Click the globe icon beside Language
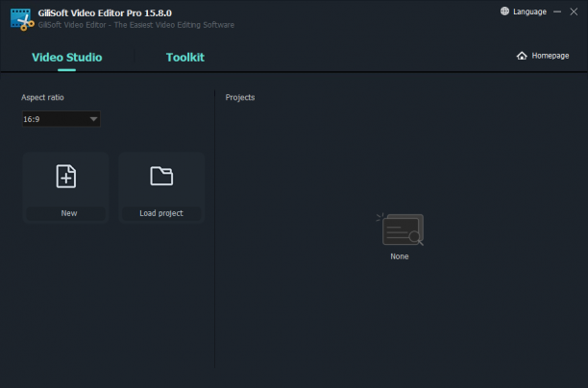 point(504,12)
